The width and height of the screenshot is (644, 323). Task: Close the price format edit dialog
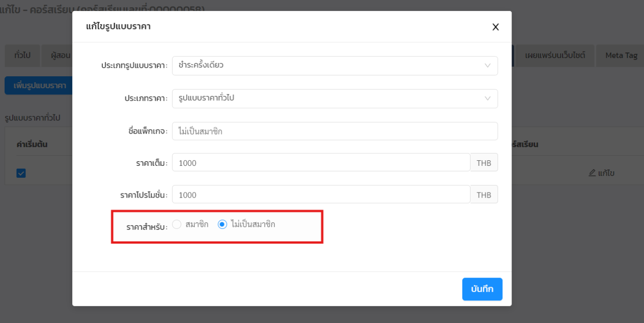(x=495, y=27)
